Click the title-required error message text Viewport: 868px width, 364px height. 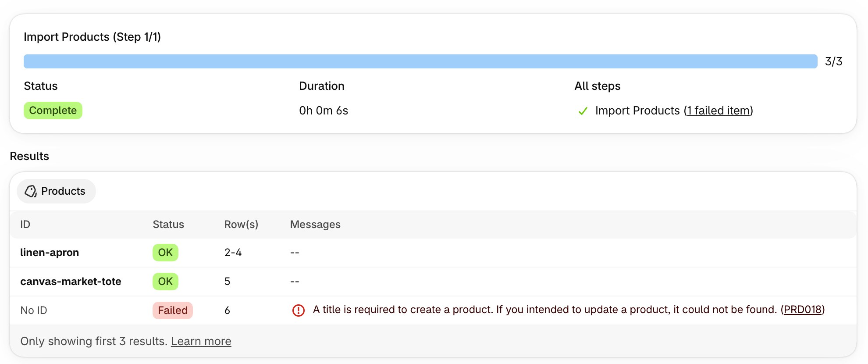[x=544, y=310]
